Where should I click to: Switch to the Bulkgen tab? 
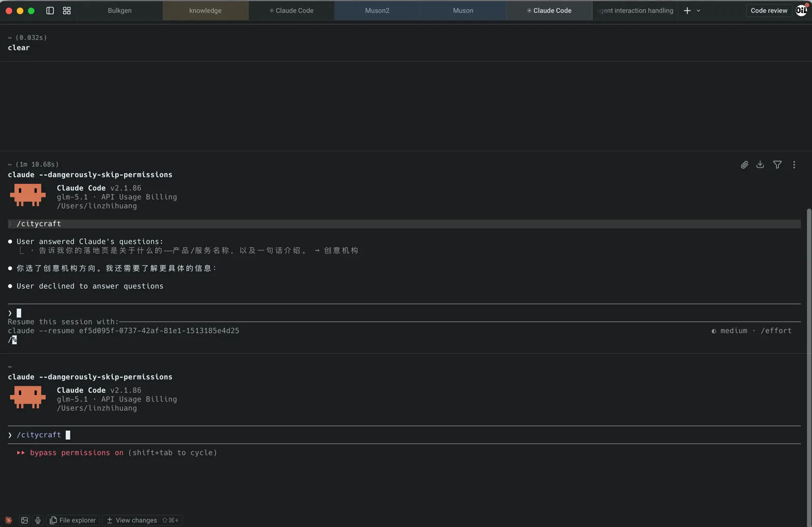[120, 10]
